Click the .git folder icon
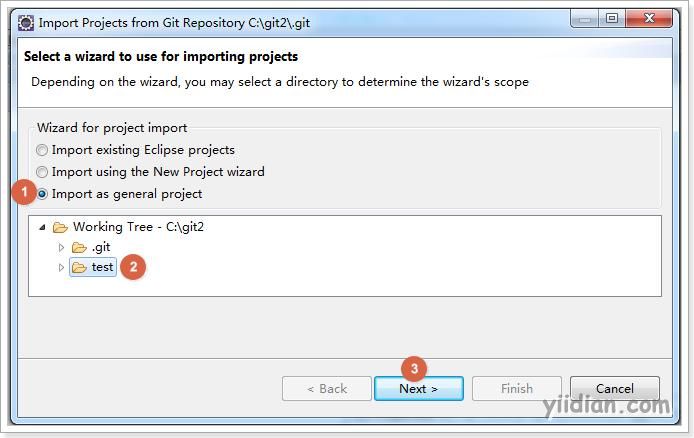The image size is (694, 438). tap(79, 247)
